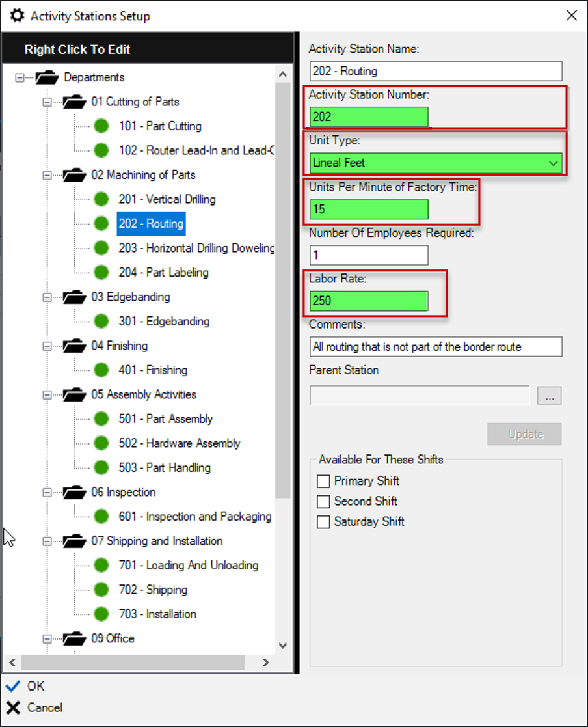Check the Saturday Shift option
This screenshot has height=727, width=588.
[323, 522]
